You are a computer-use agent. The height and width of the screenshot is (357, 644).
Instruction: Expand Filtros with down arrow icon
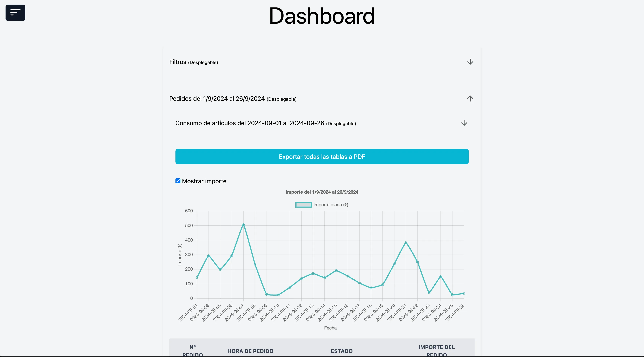(470, 62)
